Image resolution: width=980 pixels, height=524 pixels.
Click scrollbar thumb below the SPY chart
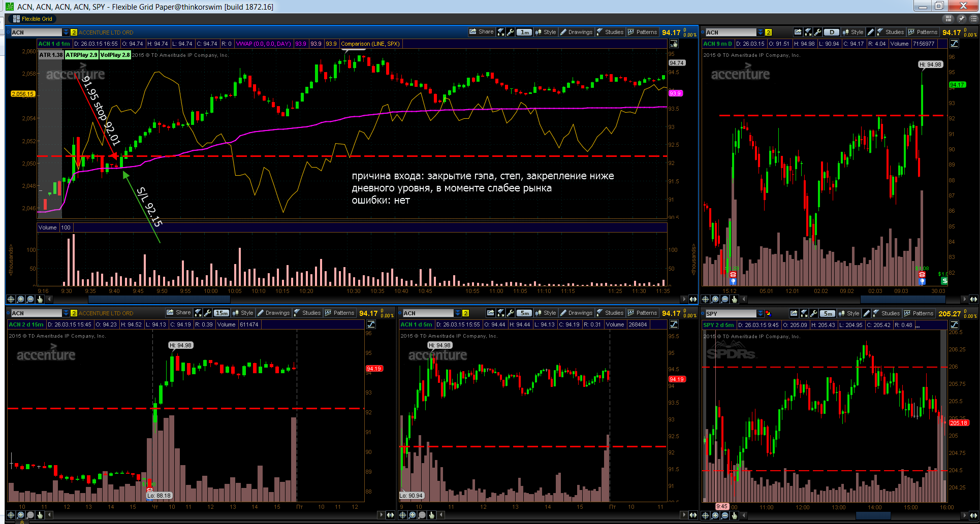point(873,515)
